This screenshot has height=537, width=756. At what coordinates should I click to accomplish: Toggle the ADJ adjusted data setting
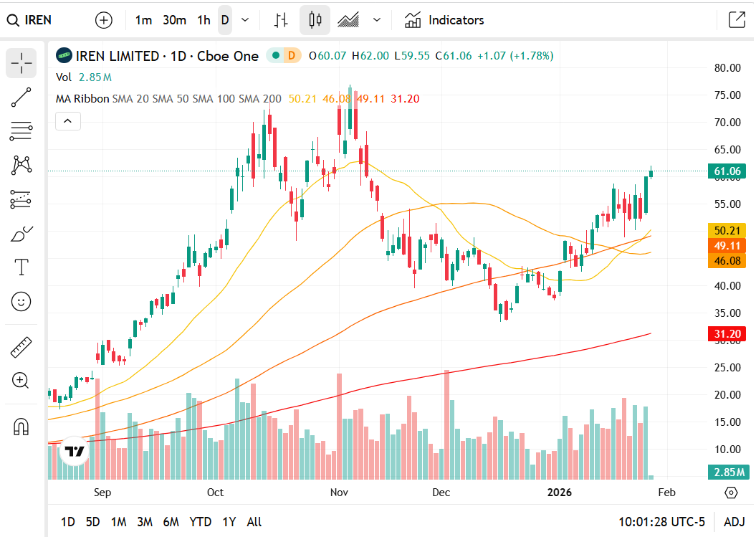pos(735,522)
